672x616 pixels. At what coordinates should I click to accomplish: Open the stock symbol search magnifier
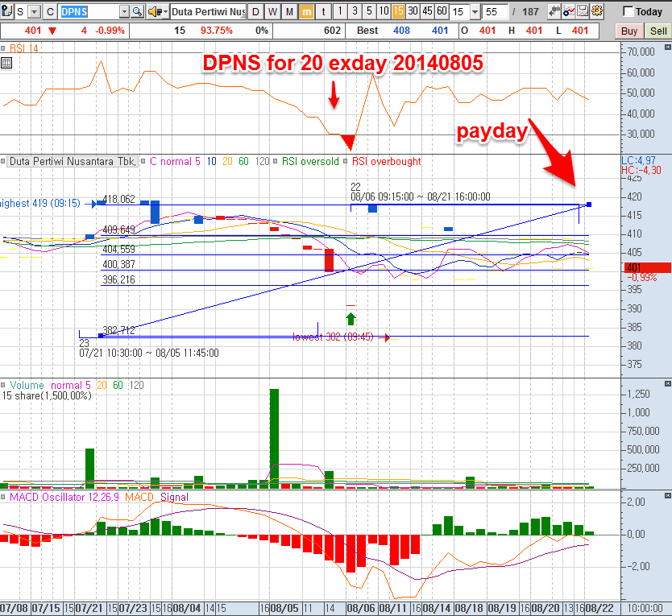pos(137,11)
